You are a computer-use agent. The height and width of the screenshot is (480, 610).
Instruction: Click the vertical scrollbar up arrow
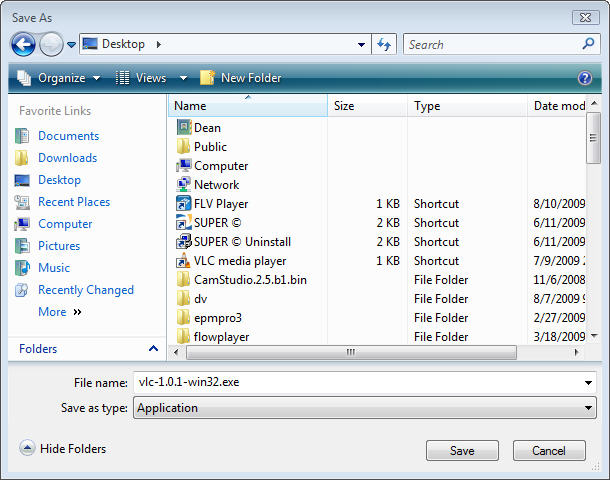coord(594,103)
